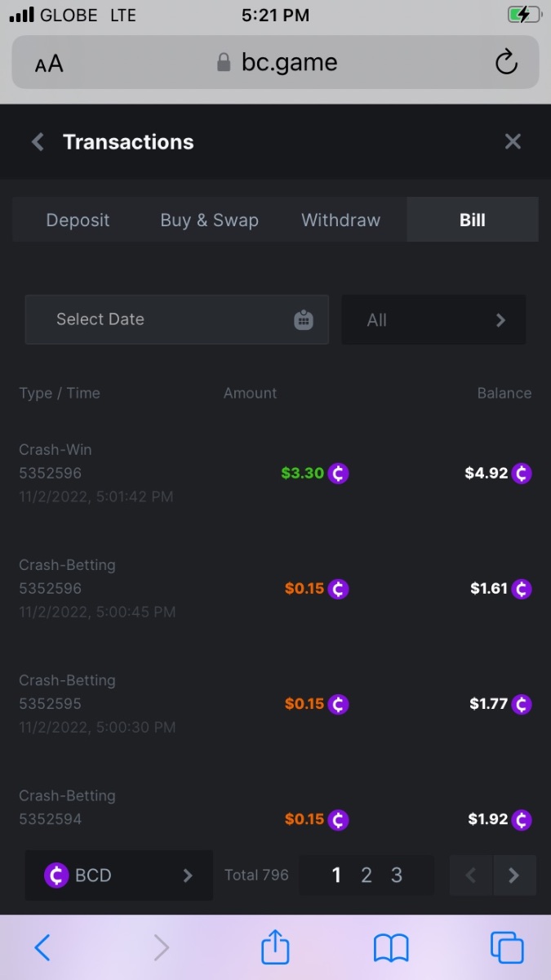Open Safari bookmarks book icon
The height and width of the screenshot is (980, 551).
pyautogui.click(x=391, y=947)
